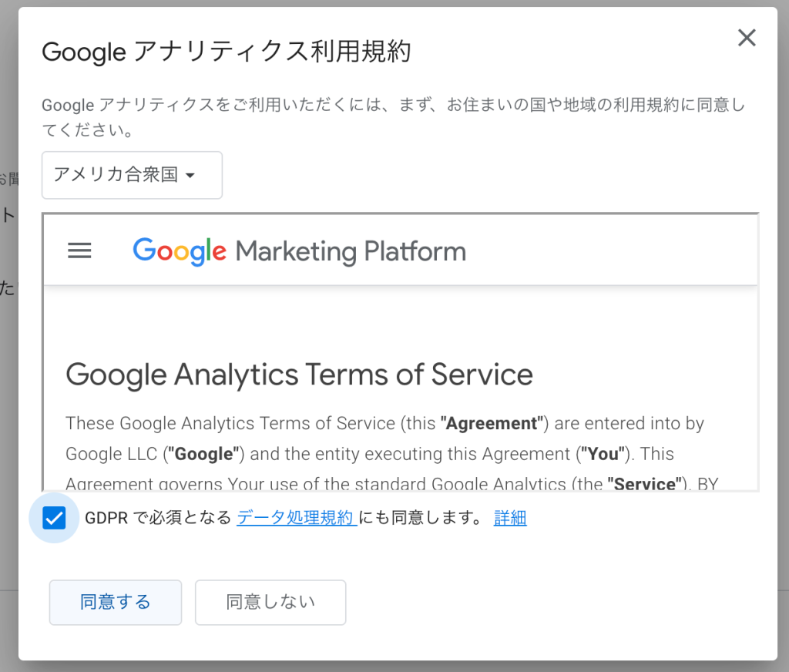Open the アメリカ合衆国 country selector
The width and height of the screenshot is (789, 672).
[x=132, y=175]
